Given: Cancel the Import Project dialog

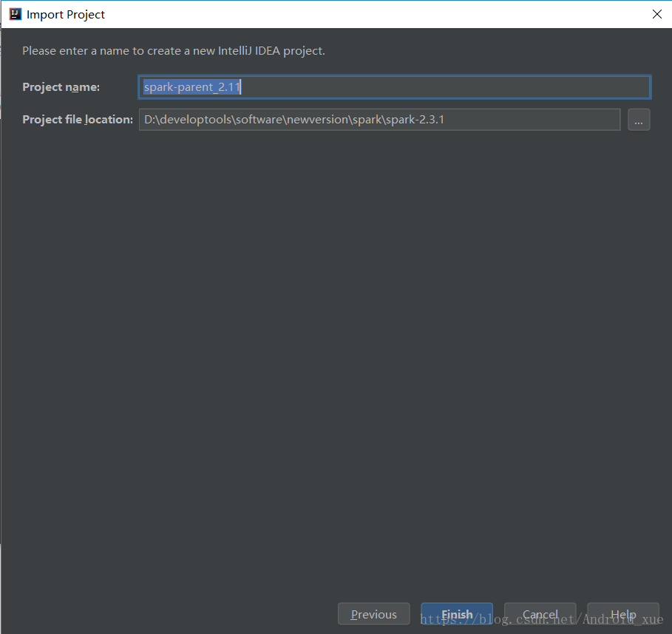Looking at the screenshot, I should 540,614.
